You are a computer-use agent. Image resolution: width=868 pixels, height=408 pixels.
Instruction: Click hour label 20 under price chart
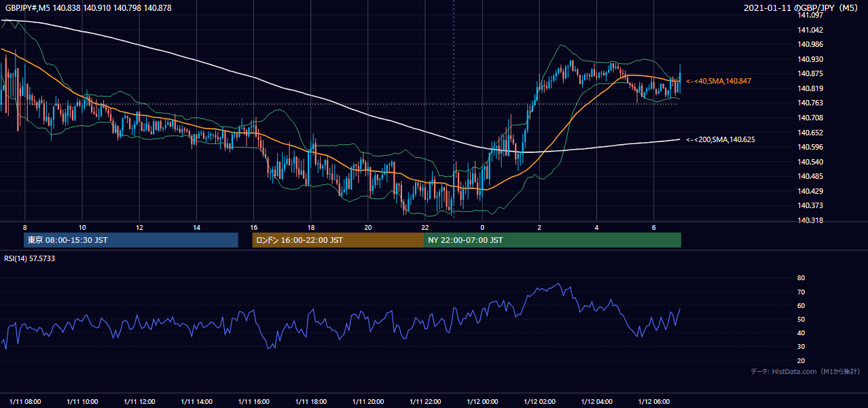click(367, 227)
